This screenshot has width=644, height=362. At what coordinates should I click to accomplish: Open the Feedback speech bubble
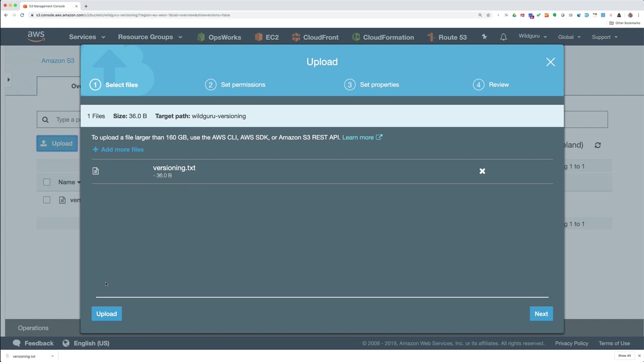click(x=17, y=343)
